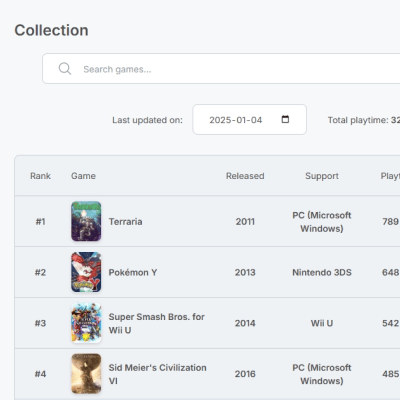The image size is (400, 400).
Task: Sort by the Game column header
Action: 83,176
